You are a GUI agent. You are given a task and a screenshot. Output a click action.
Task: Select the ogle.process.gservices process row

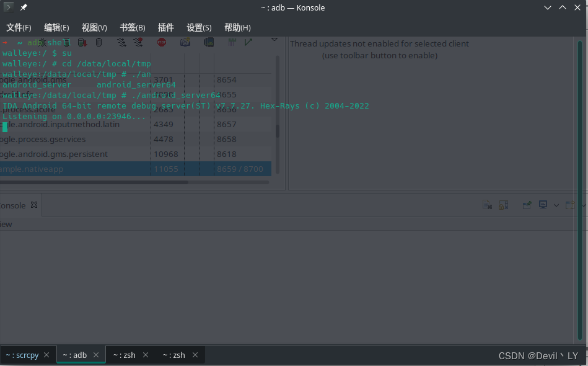135,139
